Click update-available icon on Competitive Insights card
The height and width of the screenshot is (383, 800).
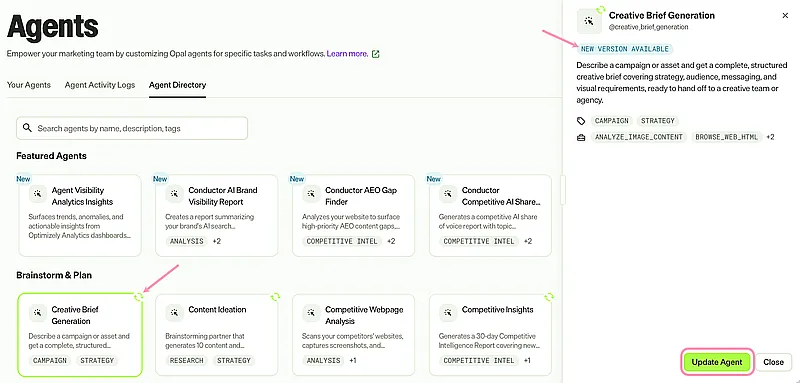(549, 297)
